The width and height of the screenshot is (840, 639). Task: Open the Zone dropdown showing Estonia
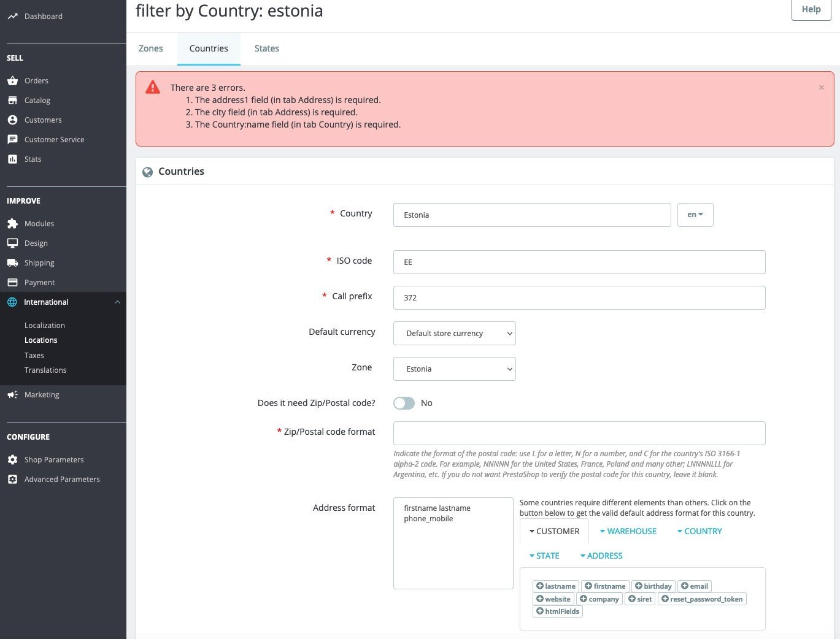[455, 369]
